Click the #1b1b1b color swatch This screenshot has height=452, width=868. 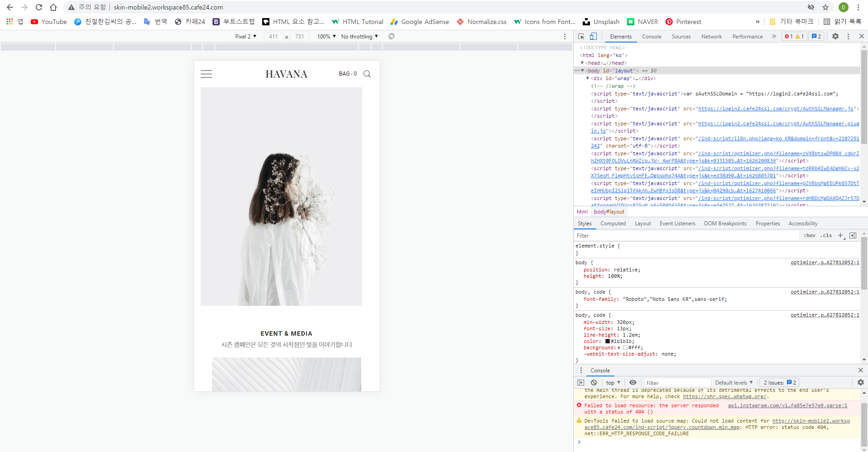point(608,342)
